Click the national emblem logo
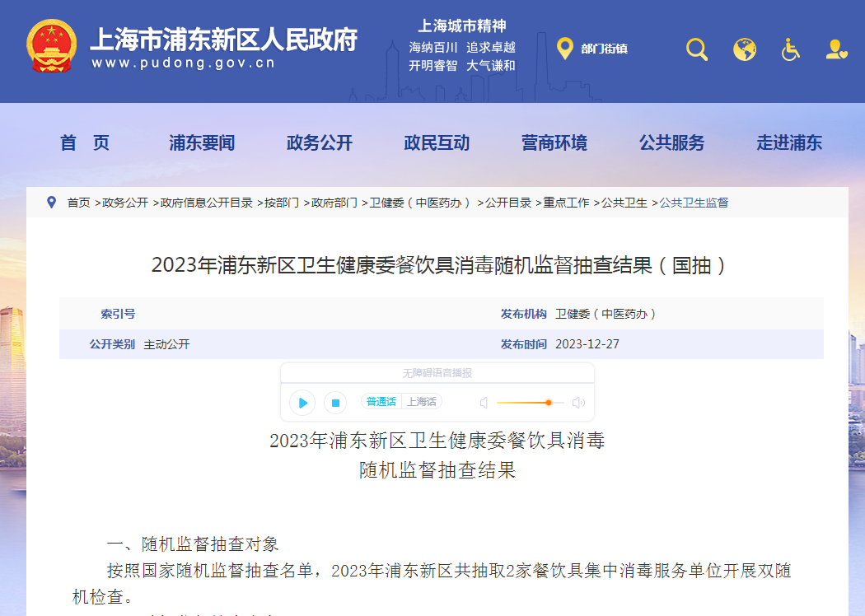 [x=51, y=46]
